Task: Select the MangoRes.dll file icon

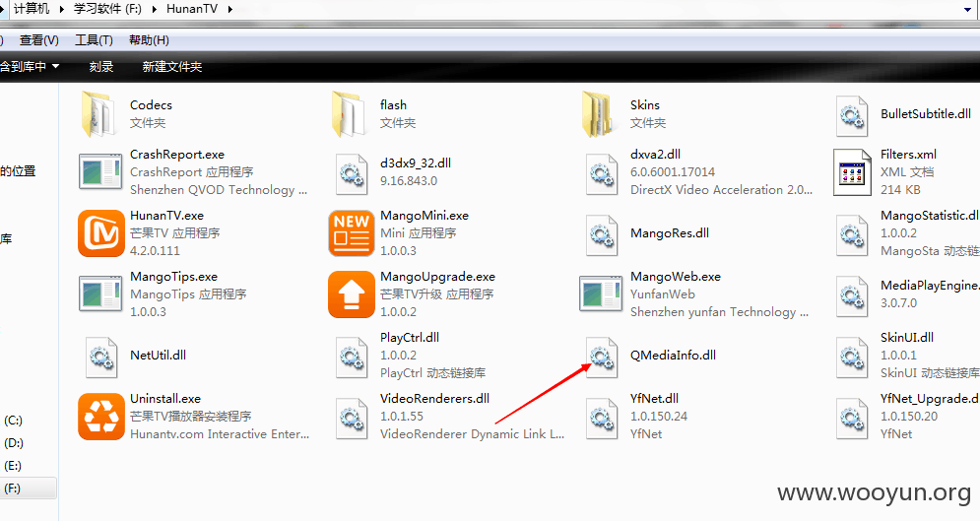Action: tap(602, 234)
